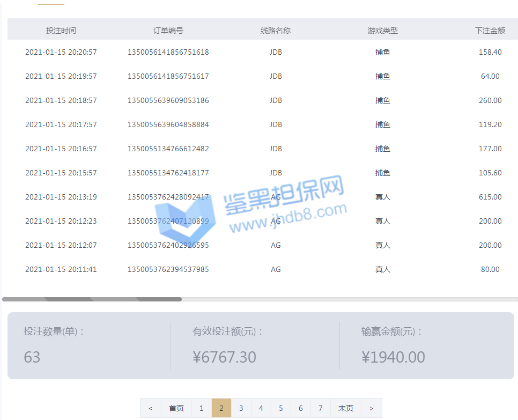Go to previous page using left arrow
This screenshot has width=518, height=420.
click(150, 408)
